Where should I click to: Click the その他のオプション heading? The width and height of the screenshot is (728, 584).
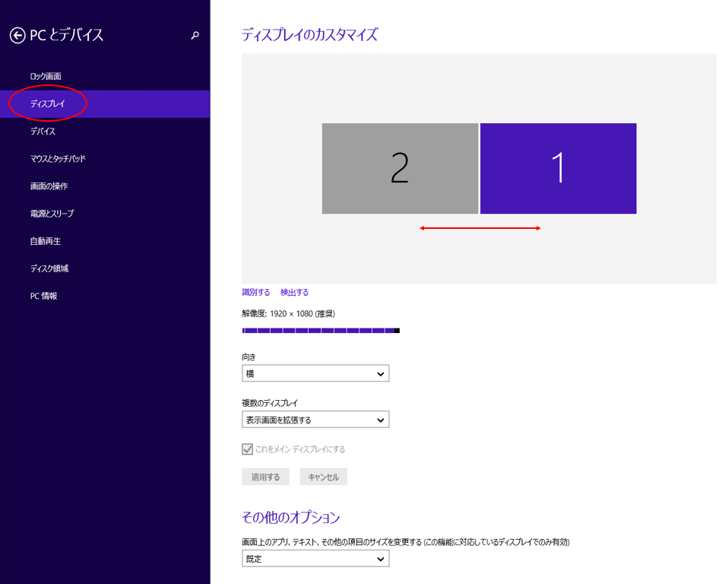pyautogui.click(x=291, y=517)
